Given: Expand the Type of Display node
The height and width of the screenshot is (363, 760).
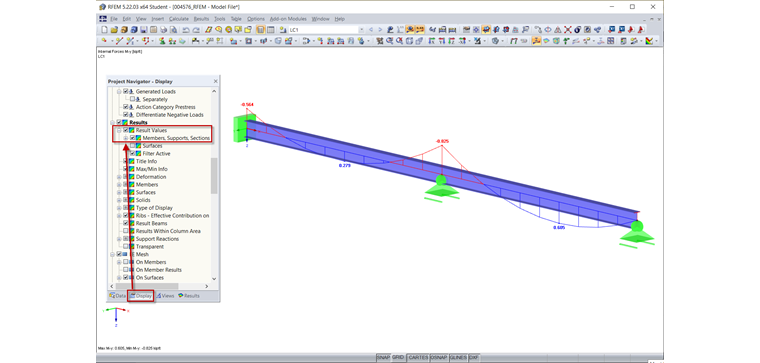Looking at the screenshot, I should [119, 207].
